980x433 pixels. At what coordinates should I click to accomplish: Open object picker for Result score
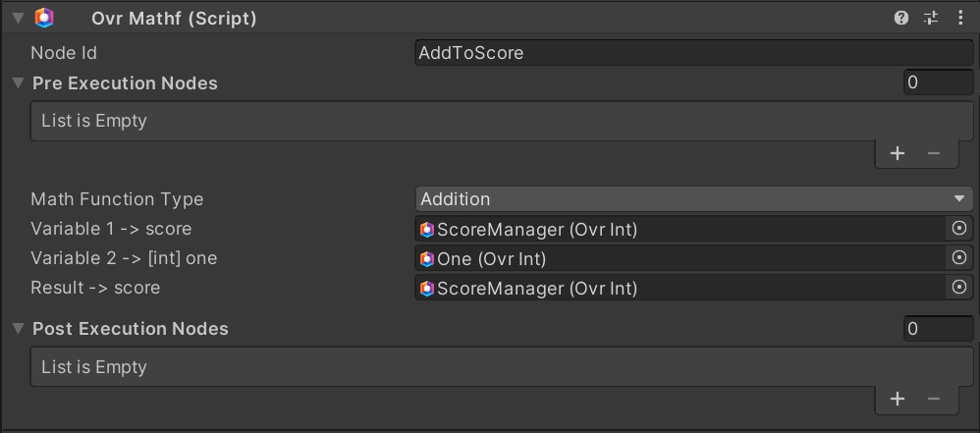pyautogui.click(x=959, y=288)
